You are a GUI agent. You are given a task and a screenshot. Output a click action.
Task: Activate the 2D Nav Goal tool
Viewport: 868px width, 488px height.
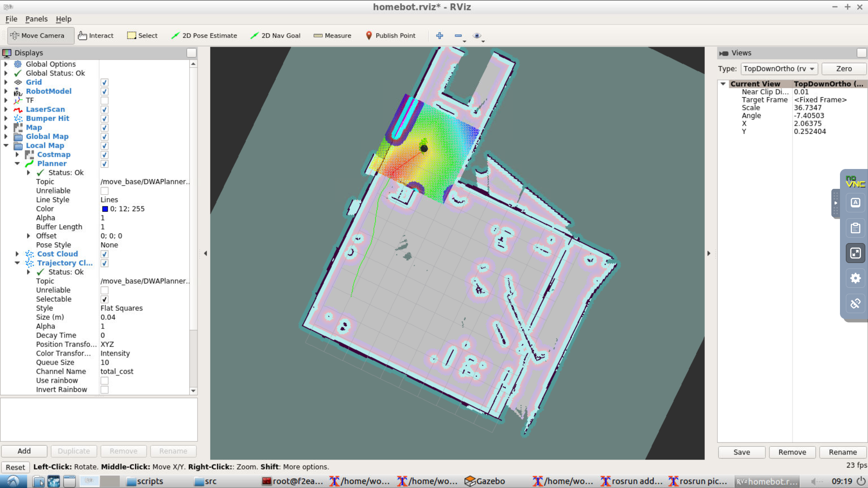pyautogui.click(x=275, y=35)
